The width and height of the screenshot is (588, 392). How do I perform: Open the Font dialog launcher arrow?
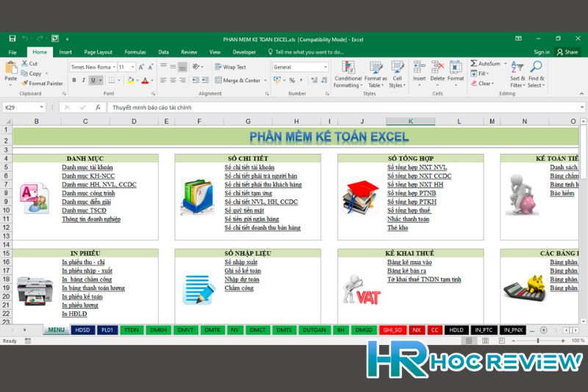154,93
